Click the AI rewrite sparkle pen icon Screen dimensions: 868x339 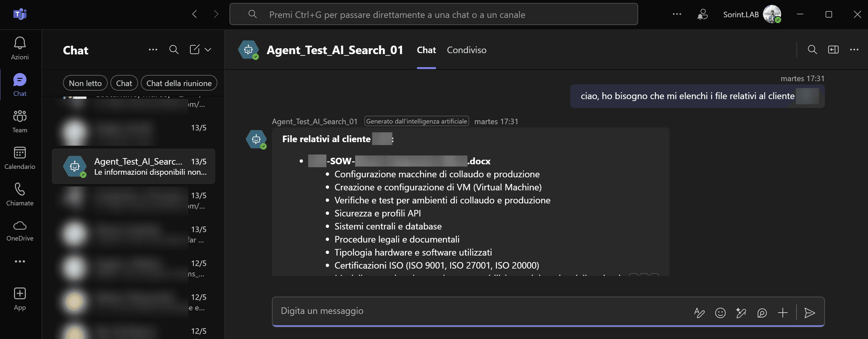741,313
